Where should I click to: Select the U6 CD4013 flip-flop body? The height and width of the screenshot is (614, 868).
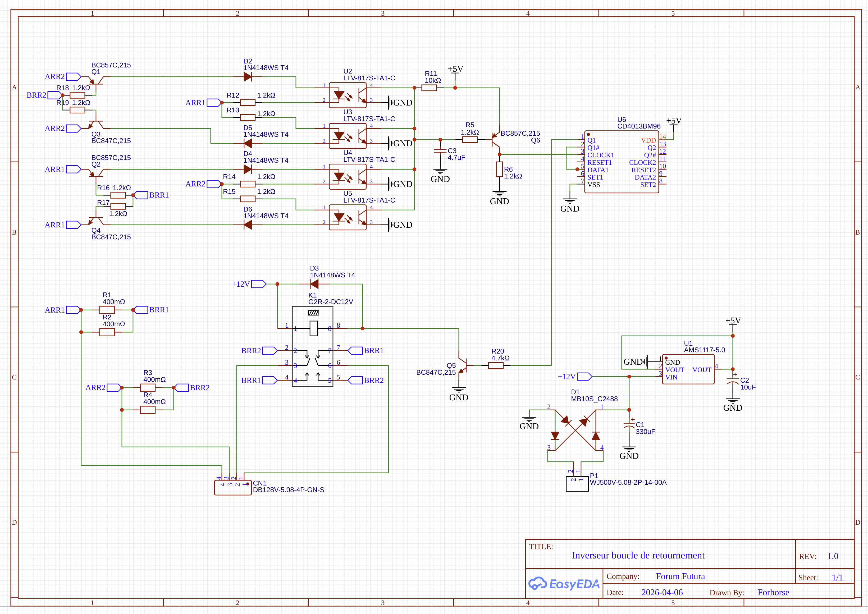(622, 162)
